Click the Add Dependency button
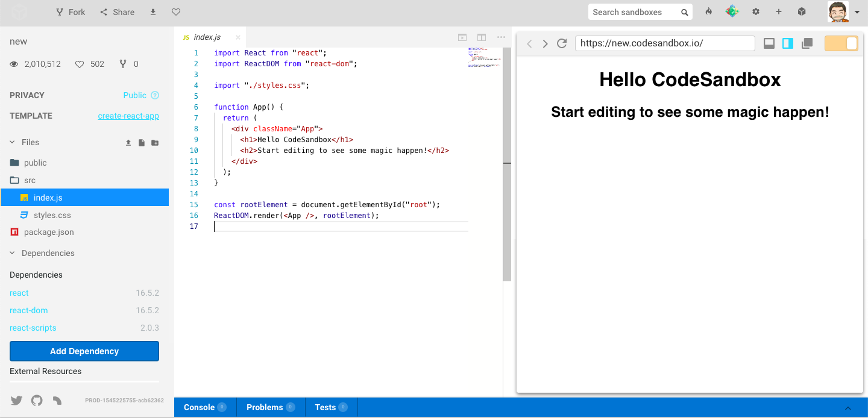Viewport: 868px width, 418px height. (84, 351)
